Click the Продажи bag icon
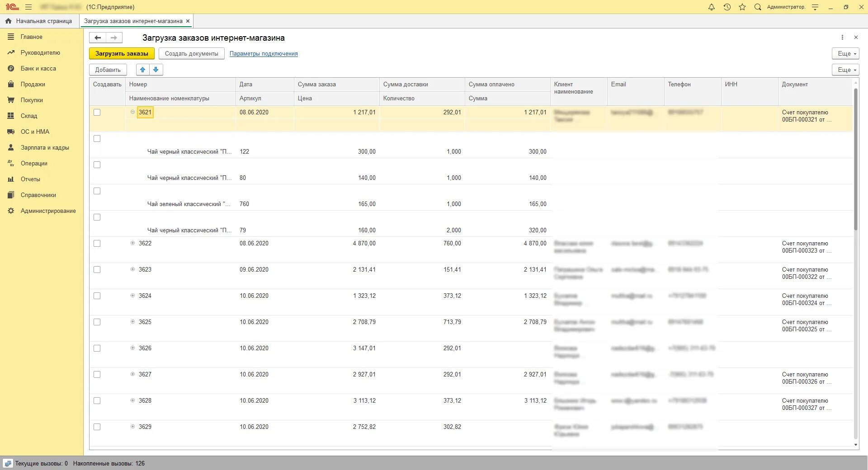This screenshot has height=470, width=868. click(11, 84)
